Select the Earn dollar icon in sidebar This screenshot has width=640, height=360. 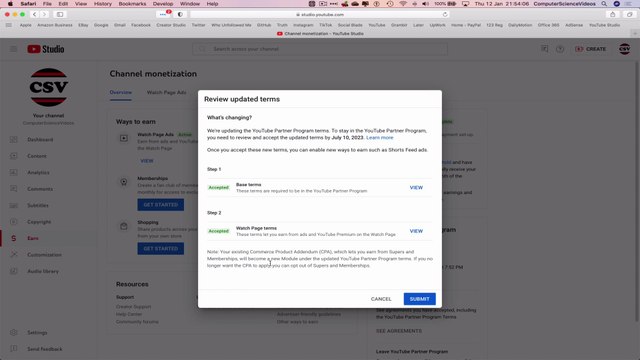click(13, 238)
